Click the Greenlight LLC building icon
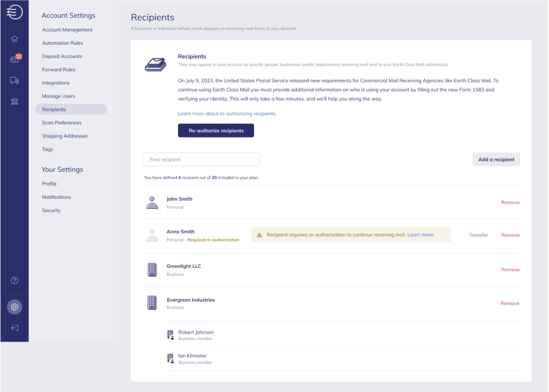This screenshot has height=392, width=549. (152, 270)
